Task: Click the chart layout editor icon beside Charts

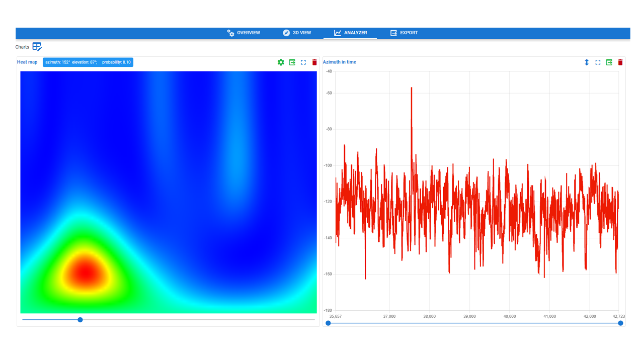Action: tap(37, 46)
